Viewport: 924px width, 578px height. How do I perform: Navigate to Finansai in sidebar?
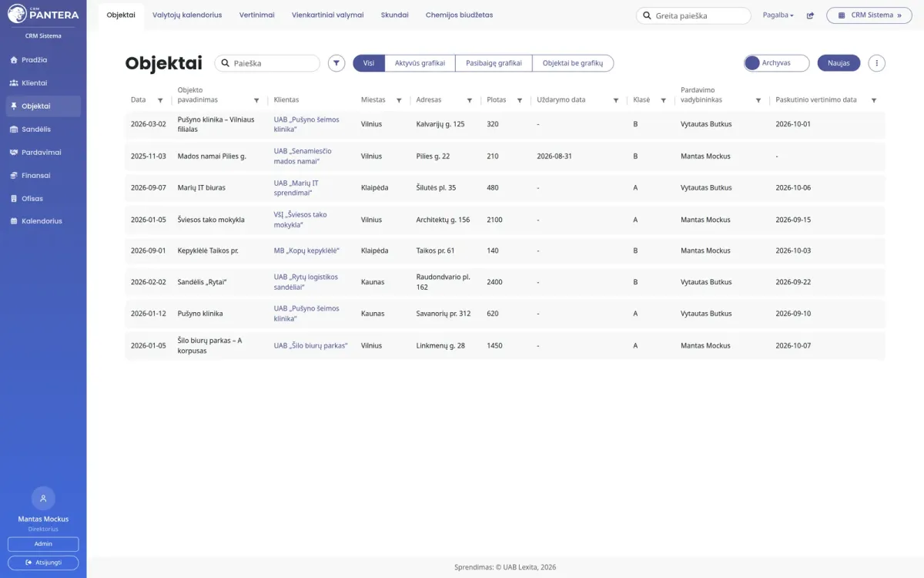click(43, 176)
